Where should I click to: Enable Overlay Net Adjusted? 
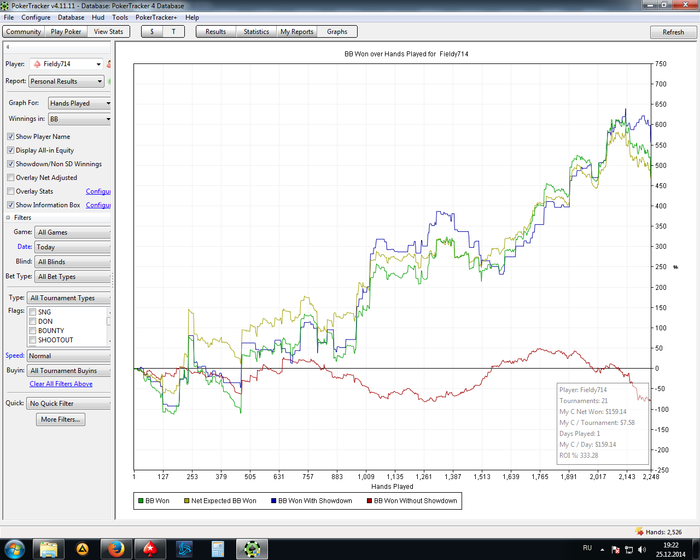tap(11, 178)
